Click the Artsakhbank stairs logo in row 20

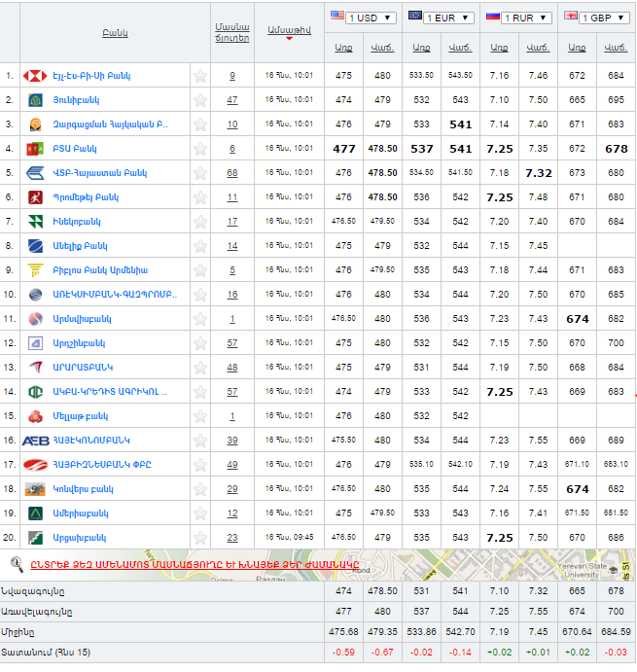click(35, 538)
